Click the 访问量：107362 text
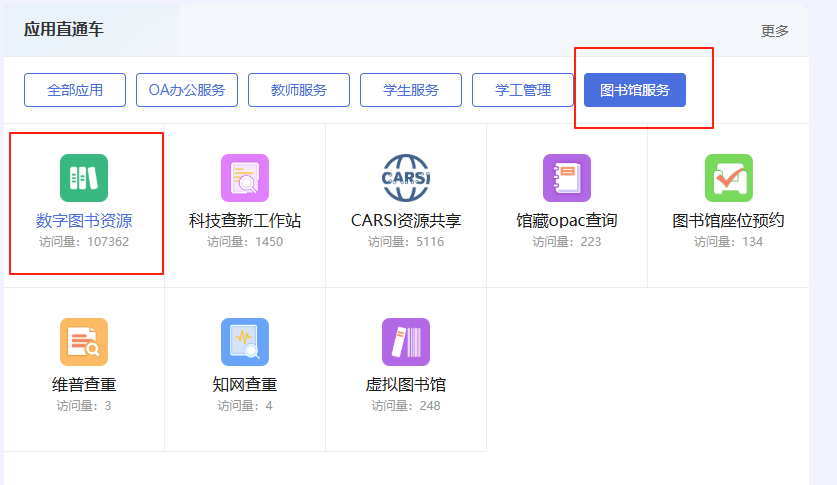 tap(84, 242)
